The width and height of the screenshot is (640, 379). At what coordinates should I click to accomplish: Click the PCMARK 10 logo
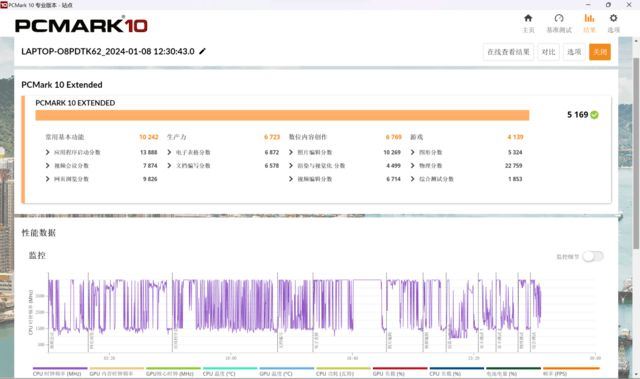coord(81,25)
